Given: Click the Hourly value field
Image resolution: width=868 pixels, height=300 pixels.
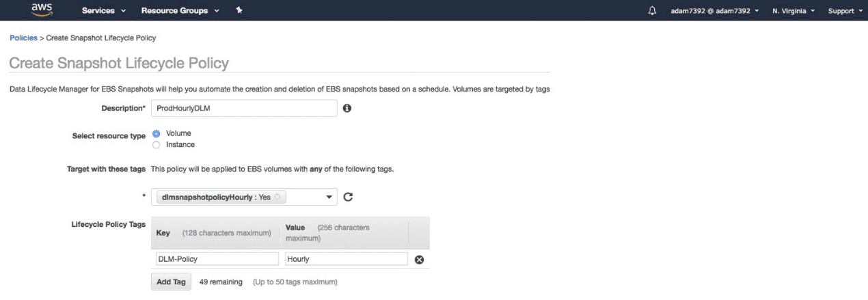Looking at the screenshot, I should click(347, 259).
